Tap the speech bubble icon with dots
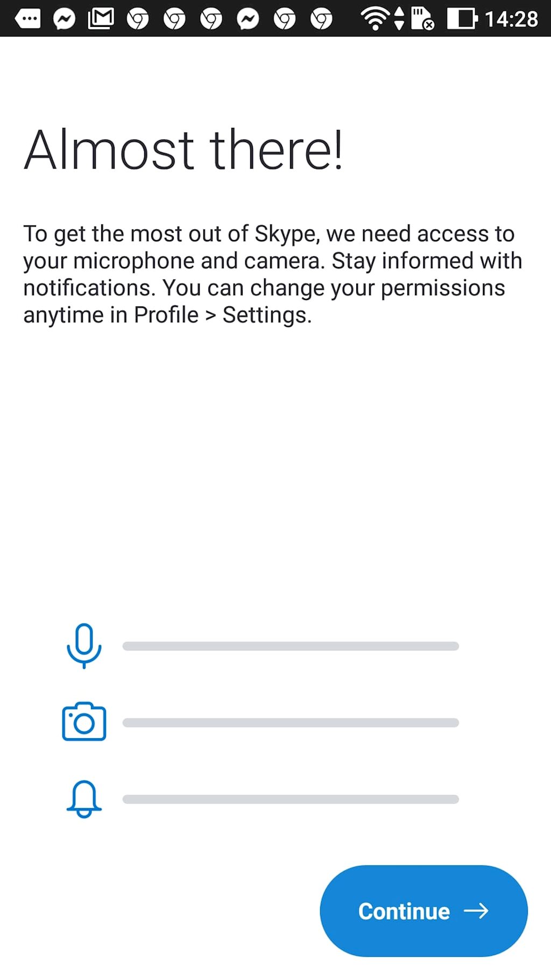 coord(27,19)
